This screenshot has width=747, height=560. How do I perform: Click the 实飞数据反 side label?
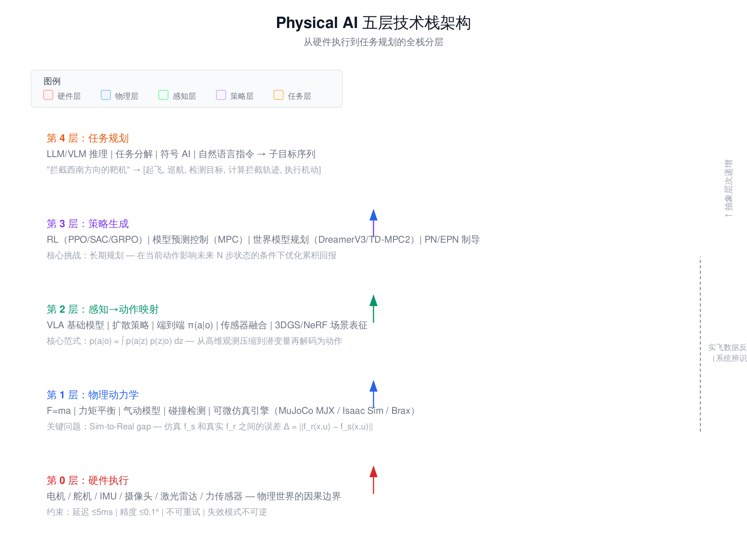727,348
